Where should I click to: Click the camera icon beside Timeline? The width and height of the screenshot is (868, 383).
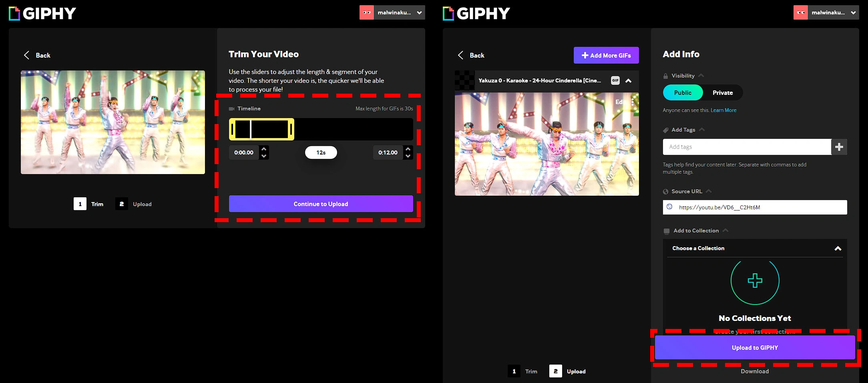pyautogui.click(x=231, y=108)
